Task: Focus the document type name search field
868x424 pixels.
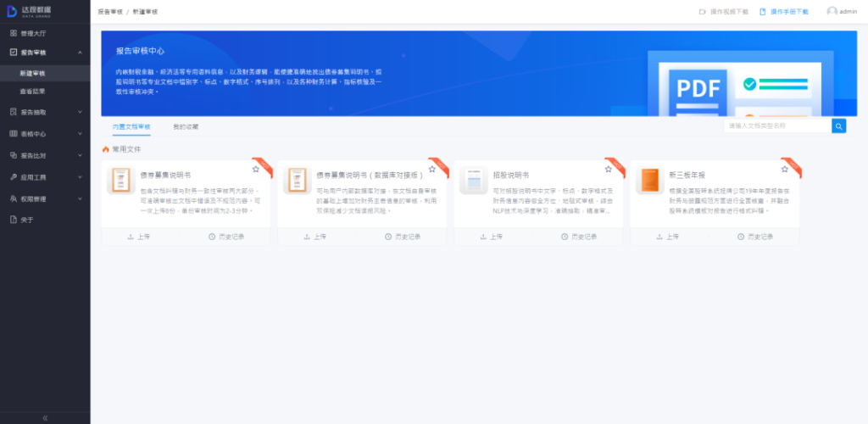Action: 776,126
